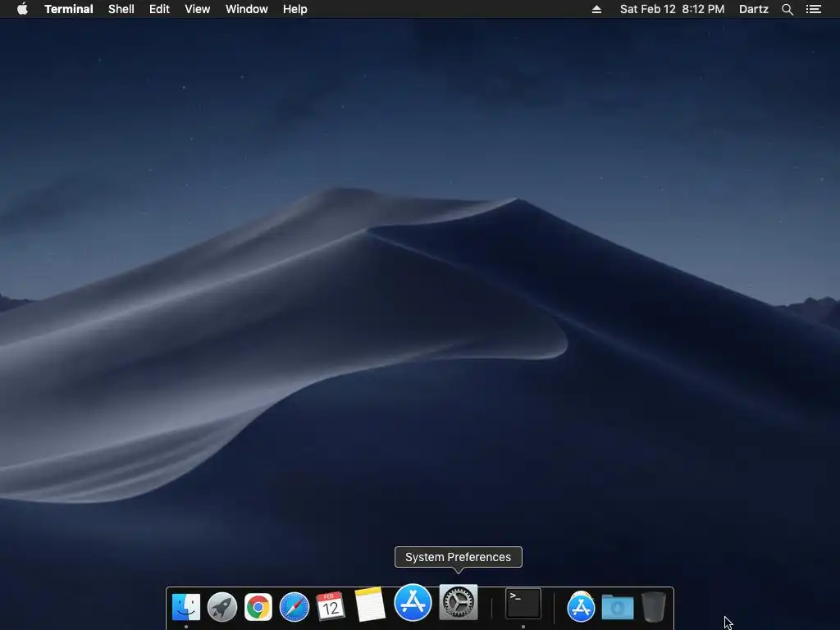
Task: Launch Launchpad rocket icon in Dock
Action: (221, 607)
